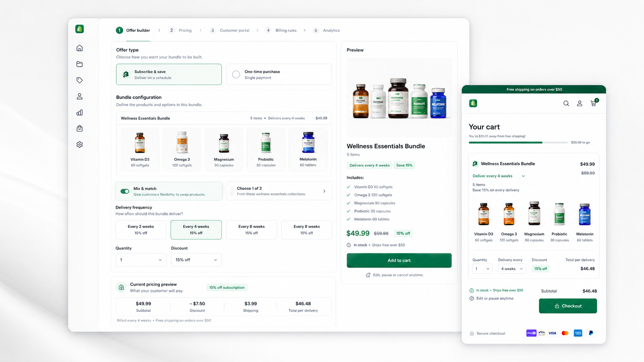Click Subscribe & save bag icon
This screenshot has width=644, height=362.
click(x=126, y=74)
